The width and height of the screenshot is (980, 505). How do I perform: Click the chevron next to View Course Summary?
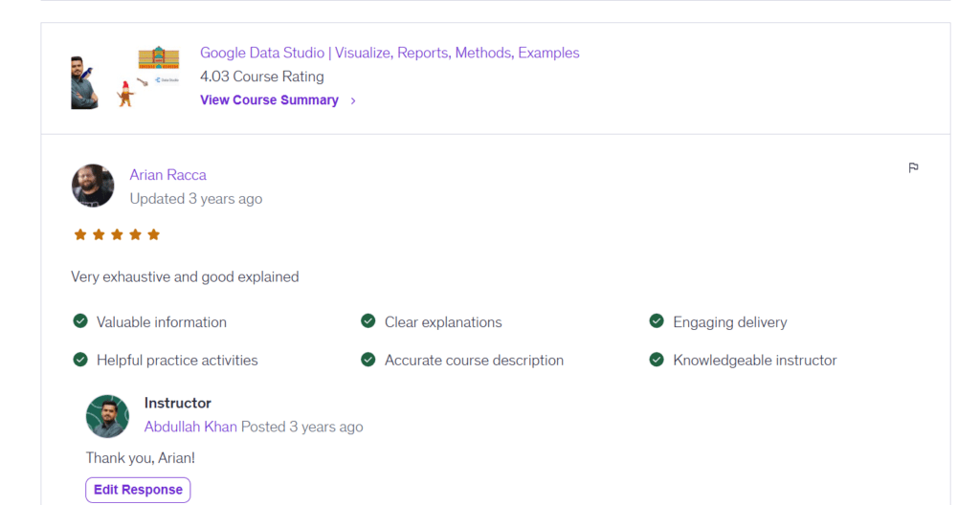click(353, 100)
